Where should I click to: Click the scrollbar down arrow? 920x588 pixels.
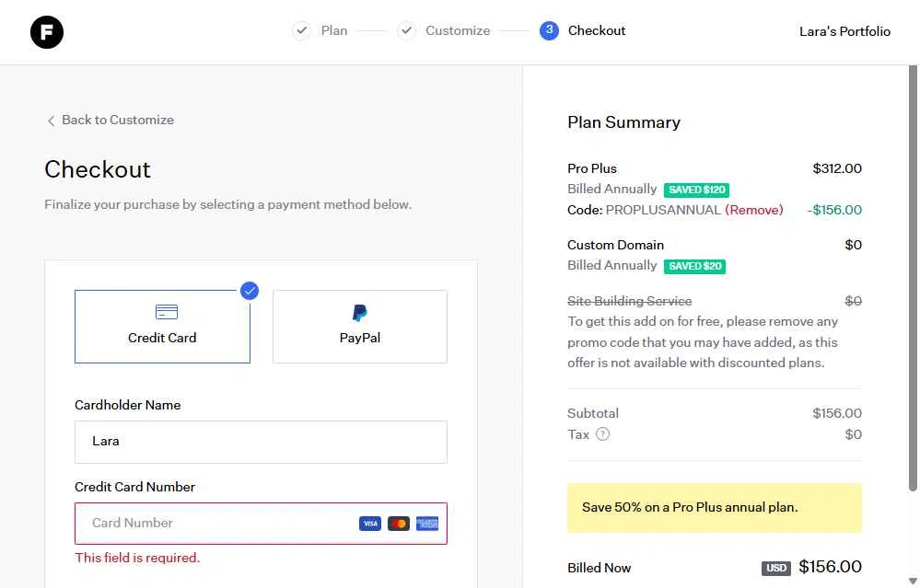point(913,581)
